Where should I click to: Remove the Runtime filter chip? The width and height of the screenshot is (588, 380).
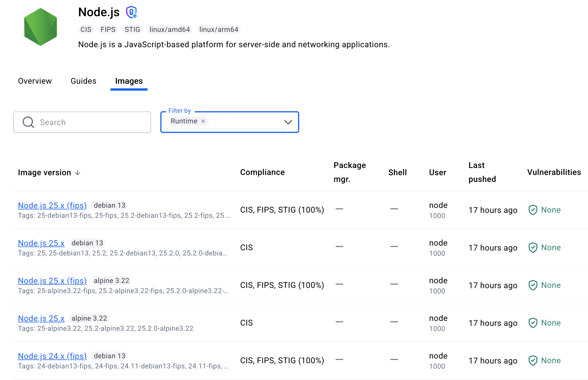(203, 121)
